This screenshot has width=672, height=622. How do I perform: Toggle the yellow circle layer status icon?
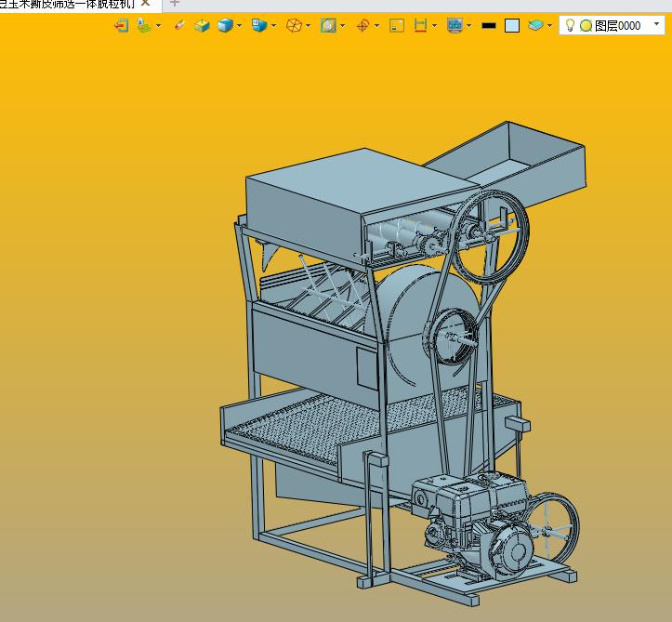pyautogui.click(x=586, y=26)
